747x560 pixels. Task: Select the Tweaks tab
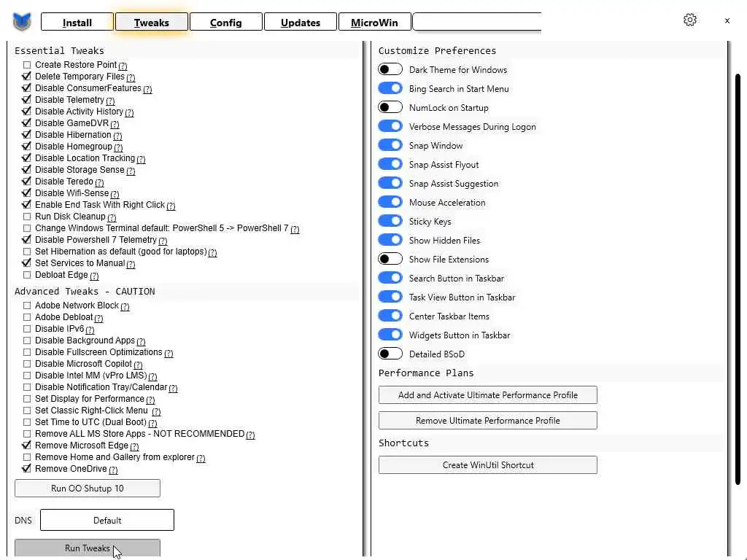click(152, 23)
